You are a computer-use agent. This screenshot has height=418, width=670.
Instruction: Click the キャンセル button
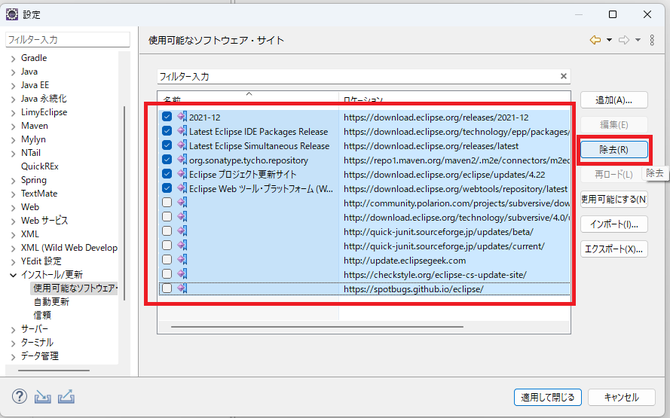pos(621,397)
